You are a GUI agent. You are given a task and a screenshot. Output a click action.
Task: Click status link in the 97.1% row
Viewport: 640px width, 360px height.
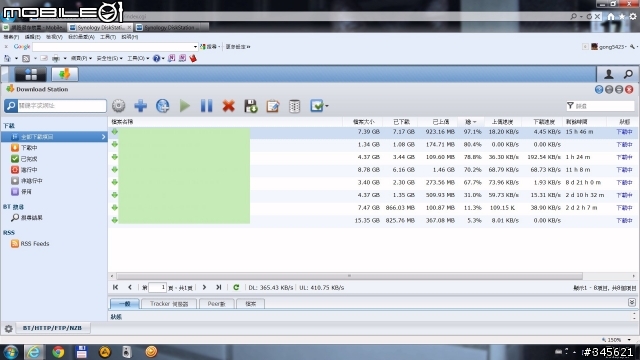pyautogui.click(x=624, y=132)
